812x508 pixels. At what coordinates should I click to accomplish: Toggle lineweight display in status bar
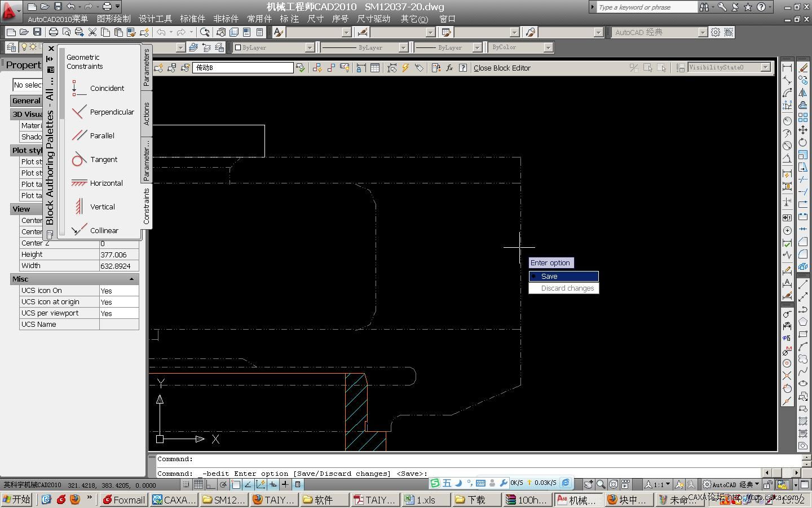285,484
